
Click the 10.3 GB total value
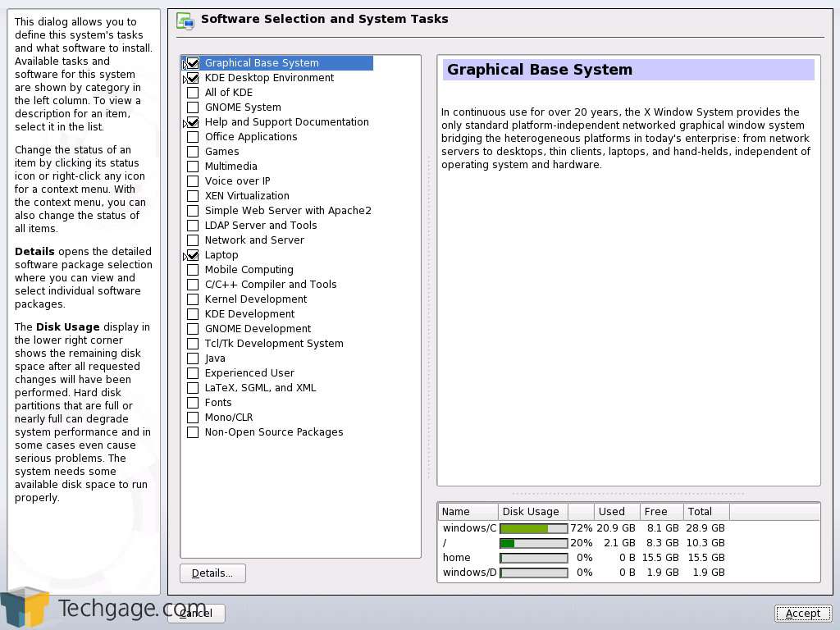(706, 543)
